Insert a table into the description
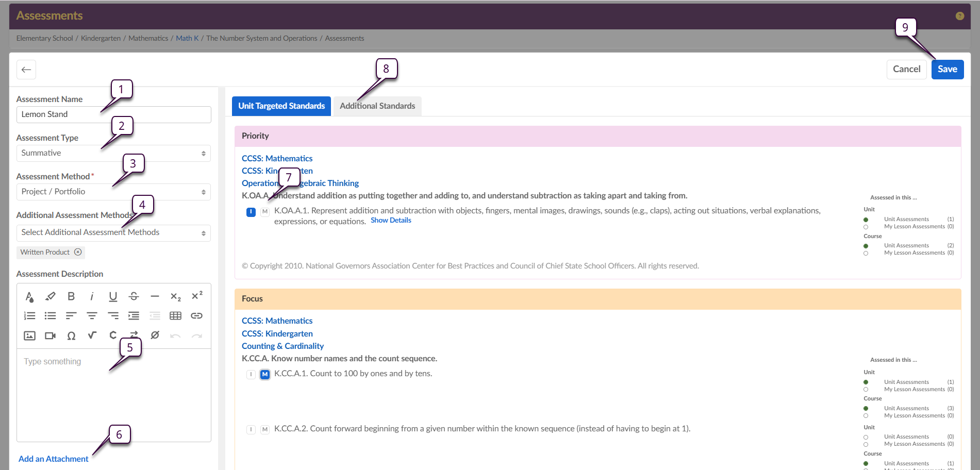This screenshot has height=470, width=980. (175, 316)
